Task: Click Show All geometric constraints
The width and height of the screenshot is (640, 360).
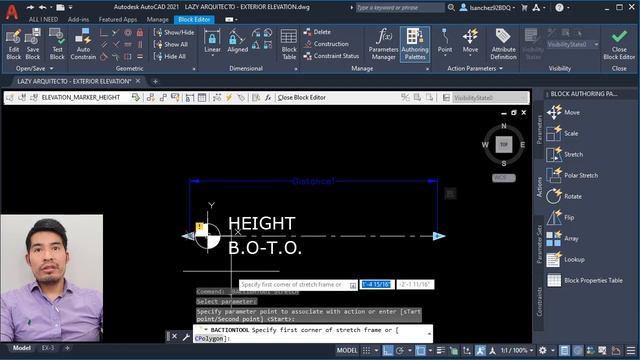Action: click(x=171, y=44)
